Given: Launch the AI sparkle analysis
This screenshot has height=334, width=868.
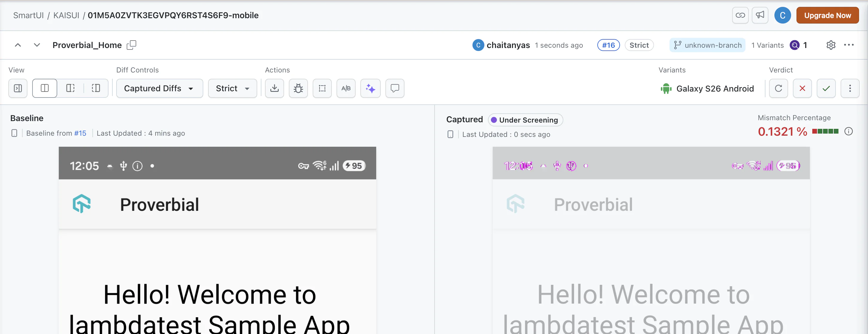Looking at the screenshot, I should click(x=370, y=88).
